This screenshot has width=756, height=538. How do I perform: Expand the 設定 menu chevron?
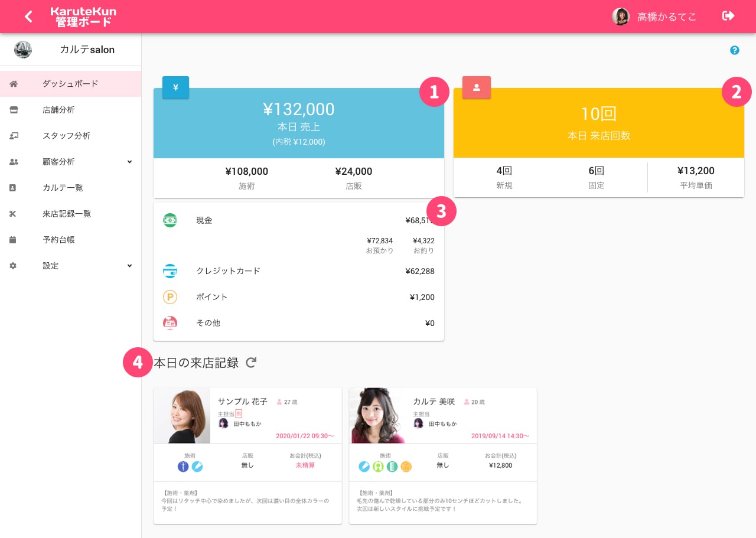(129, 266)
